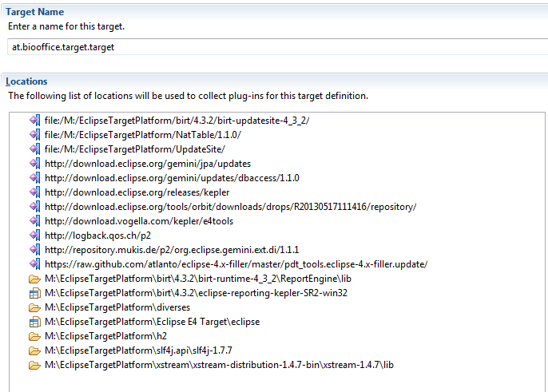Select the gemini/updates/dbaccess/1.1.0 location
Screen dimensions: 548x392
click(x=172, y=178)
